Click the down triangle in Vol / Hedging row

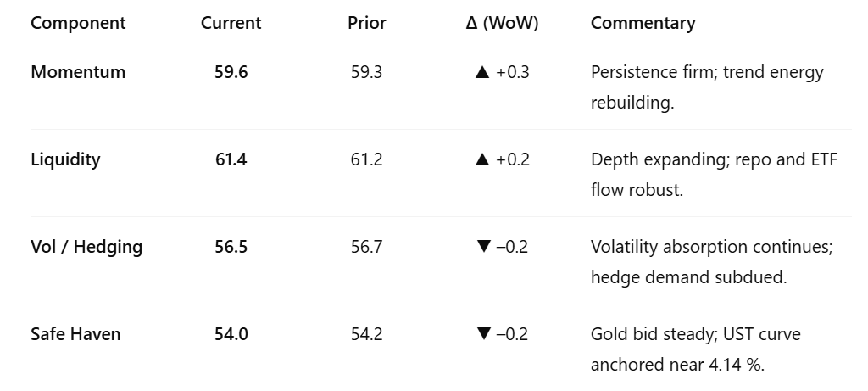(x=483, y=247)
